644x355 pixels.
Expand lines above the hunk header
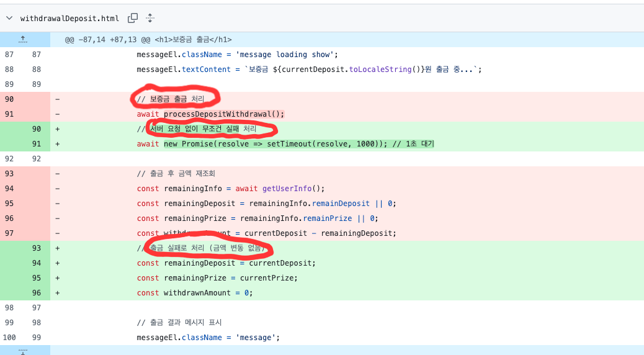23,40
